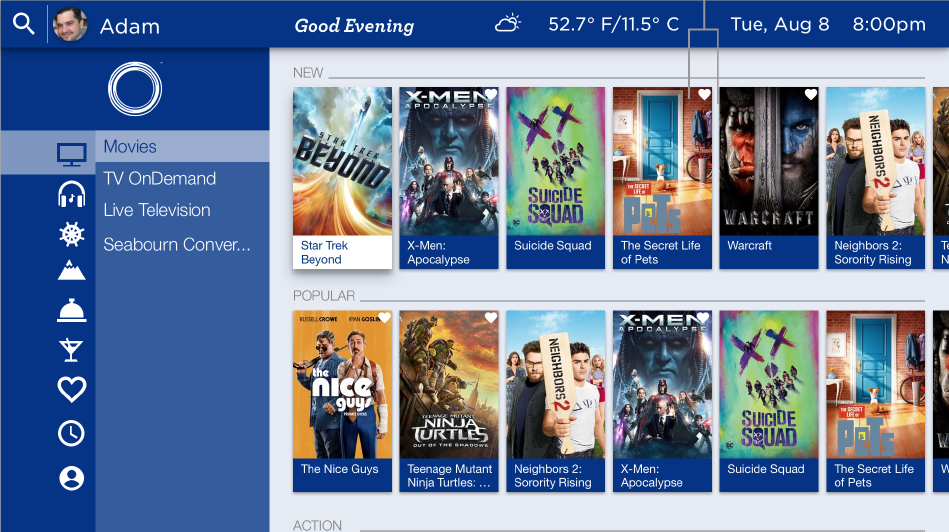
Task: Open Adam's profile photo
Action: (70, 25)
